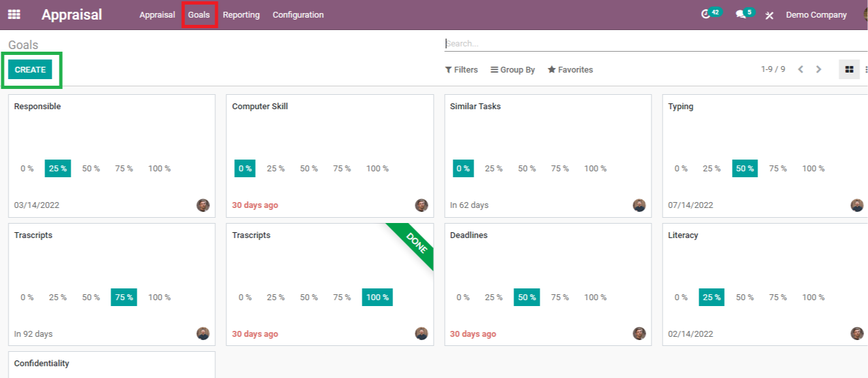The image size is (868, 378).
Task: Go to next page arrow
Action: tap(818, 69)
